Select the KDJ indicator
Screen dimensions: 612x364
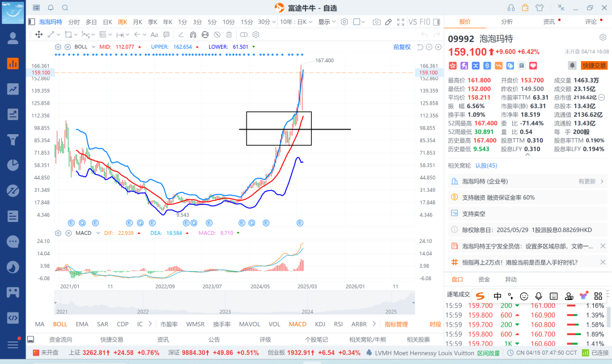(320, 324)
